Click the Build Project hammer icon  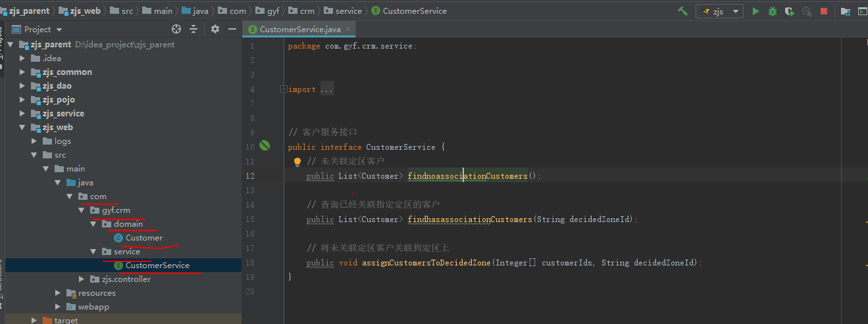pos(683,11)
